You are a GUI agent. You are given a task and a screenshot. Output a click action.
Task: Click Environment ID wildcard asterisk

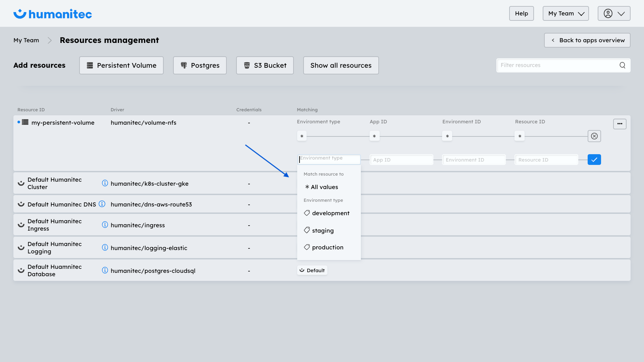coord(447,136)
